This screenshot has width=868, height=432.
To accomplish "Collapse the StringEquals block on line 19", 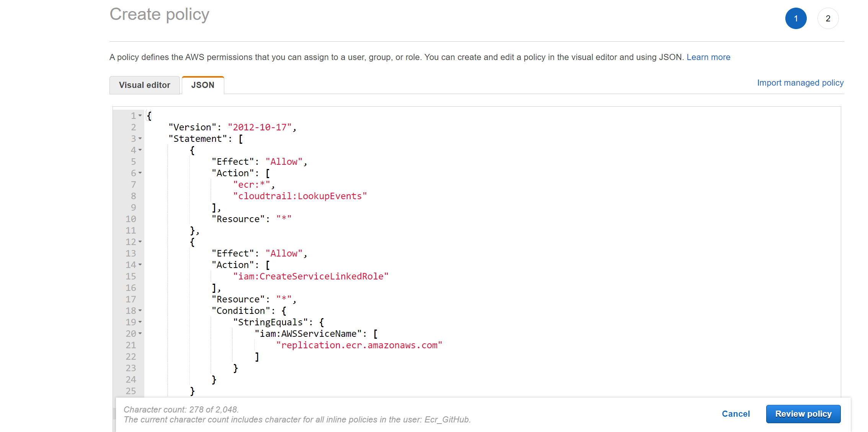I will click(140, 322).
